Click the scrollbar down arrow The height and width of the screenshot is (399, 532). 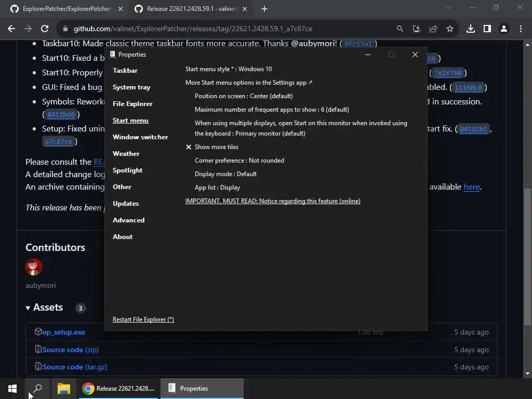tap(527, 374)
